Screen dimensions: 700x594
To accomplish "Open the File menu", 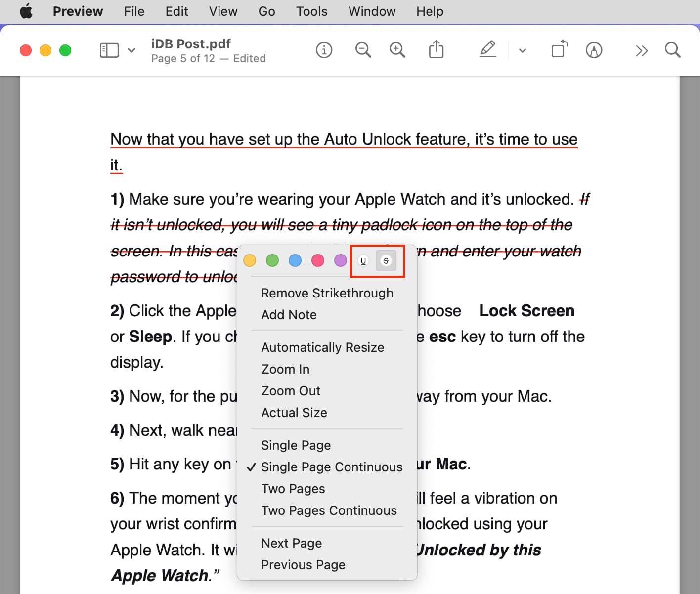I will (134, 11).
